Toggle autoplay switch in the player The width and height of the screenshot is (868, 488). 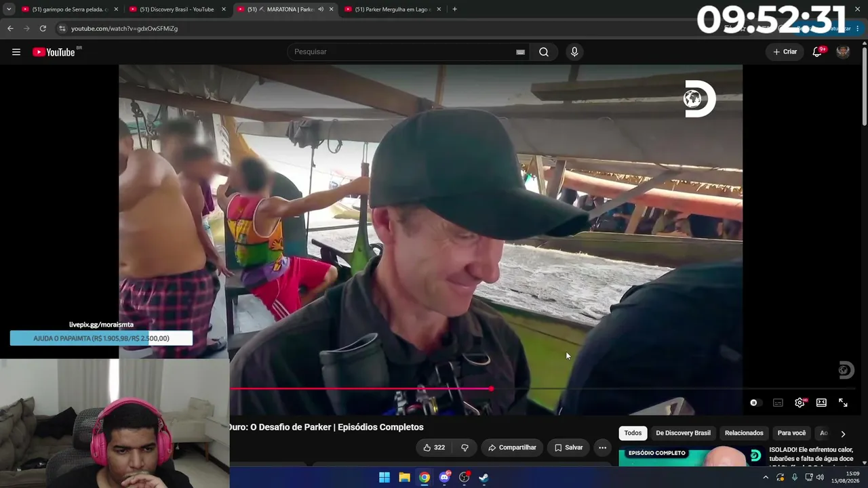coord(755,403)
